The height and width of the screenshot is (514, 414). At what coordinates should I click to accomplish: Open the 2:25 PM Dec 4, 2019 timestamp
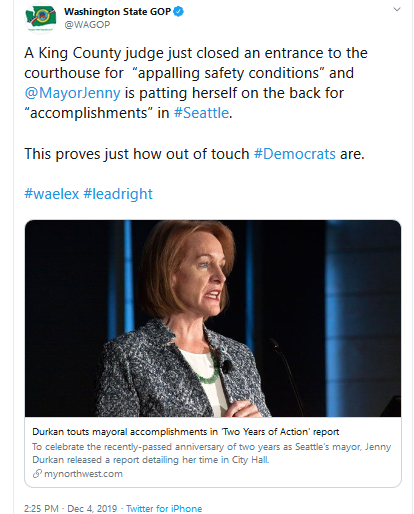(x=71, y=509)
